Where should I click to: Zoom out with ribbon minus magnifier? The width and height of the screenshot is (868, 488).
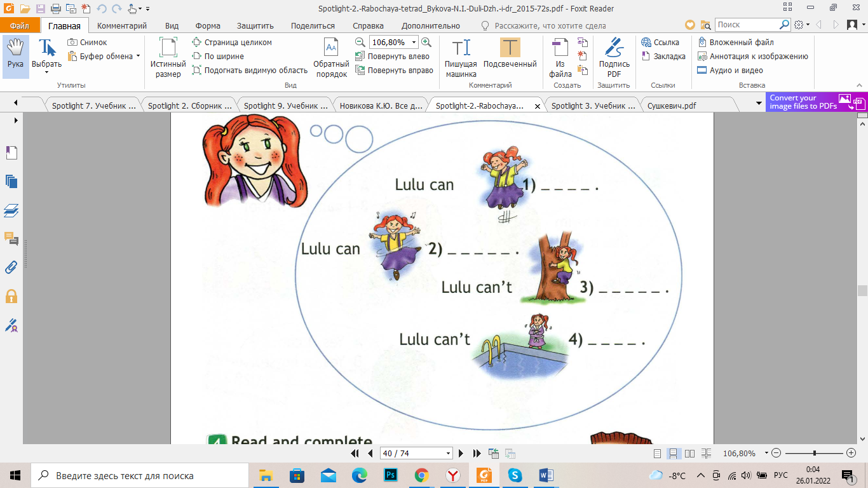(x=360, y=43)
